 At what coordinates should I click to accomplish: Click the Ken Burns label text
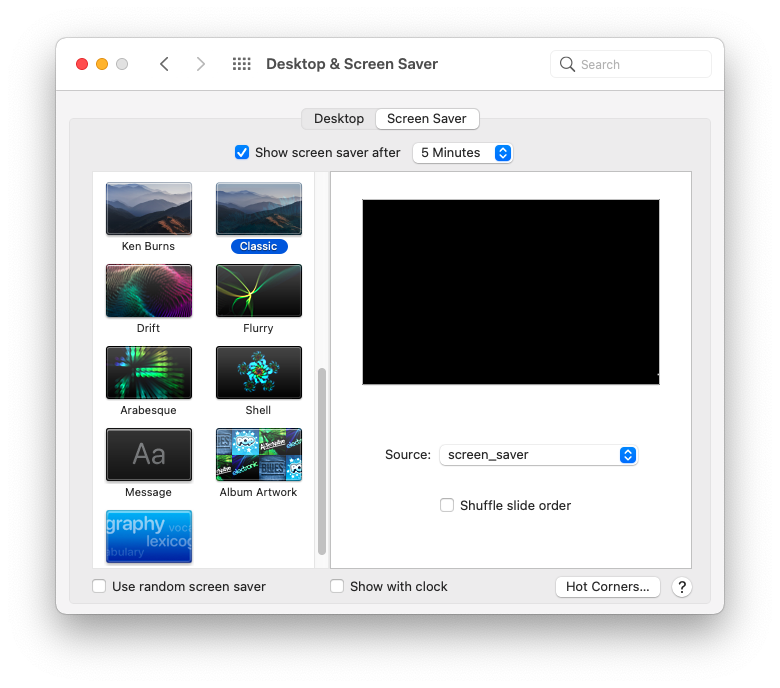coord(148,246)
